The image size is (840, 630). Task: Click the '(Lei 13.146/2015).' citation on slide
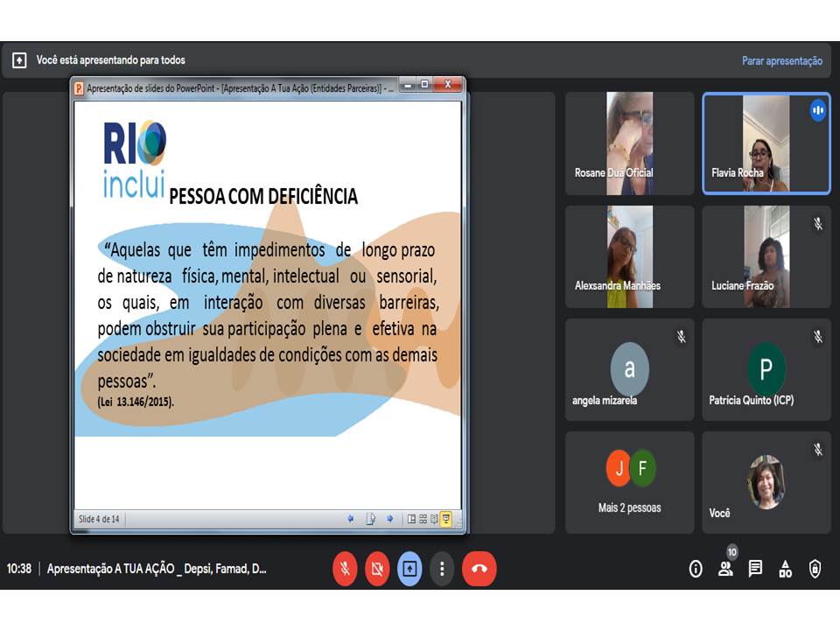click(136, 402)
